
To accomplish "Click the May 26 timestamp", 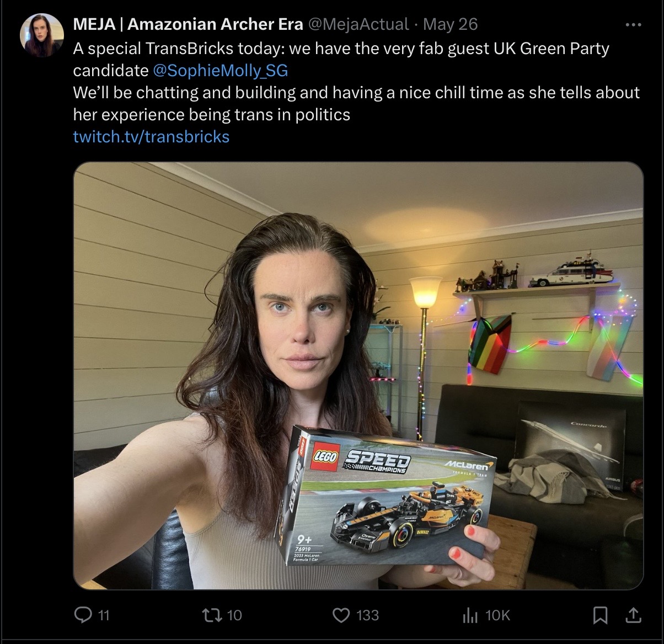I will [450, 24].
